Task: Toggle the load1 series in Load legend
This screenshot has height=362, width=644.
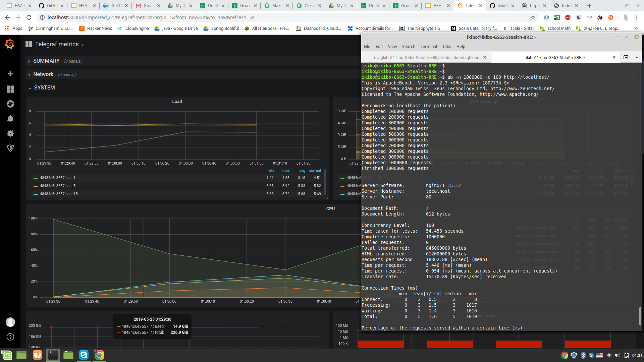Action: coord(58,178)
